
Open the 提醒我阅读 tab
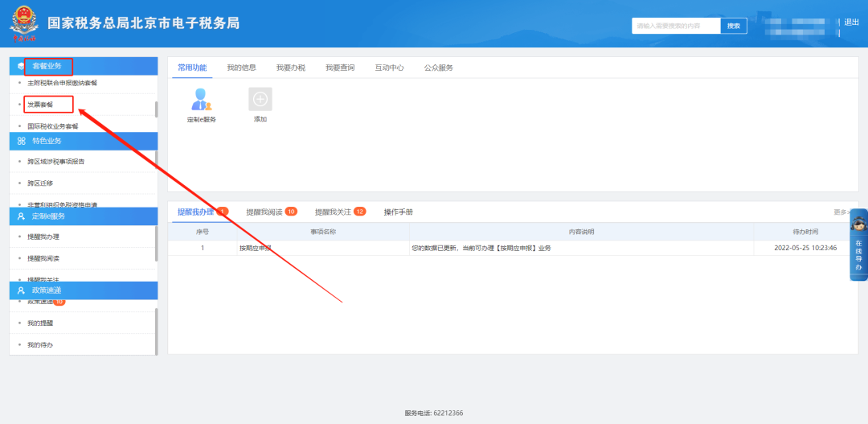pos(264,212)
